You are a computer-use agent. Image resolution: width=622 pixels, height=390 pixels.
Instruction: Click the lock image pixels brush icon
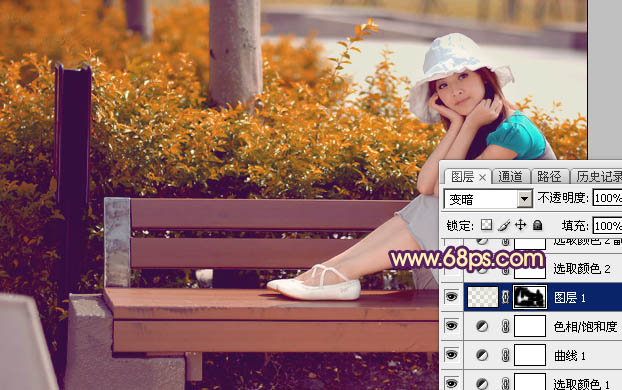tap(504, 225)
